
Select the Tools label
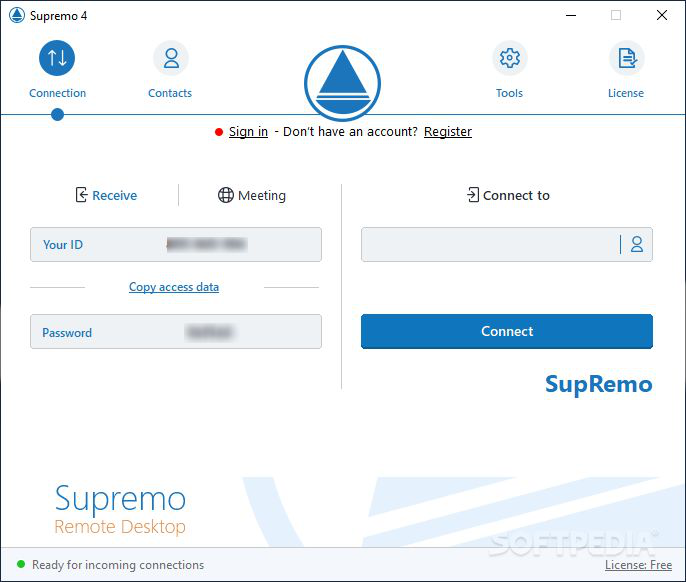click(509, 93)
